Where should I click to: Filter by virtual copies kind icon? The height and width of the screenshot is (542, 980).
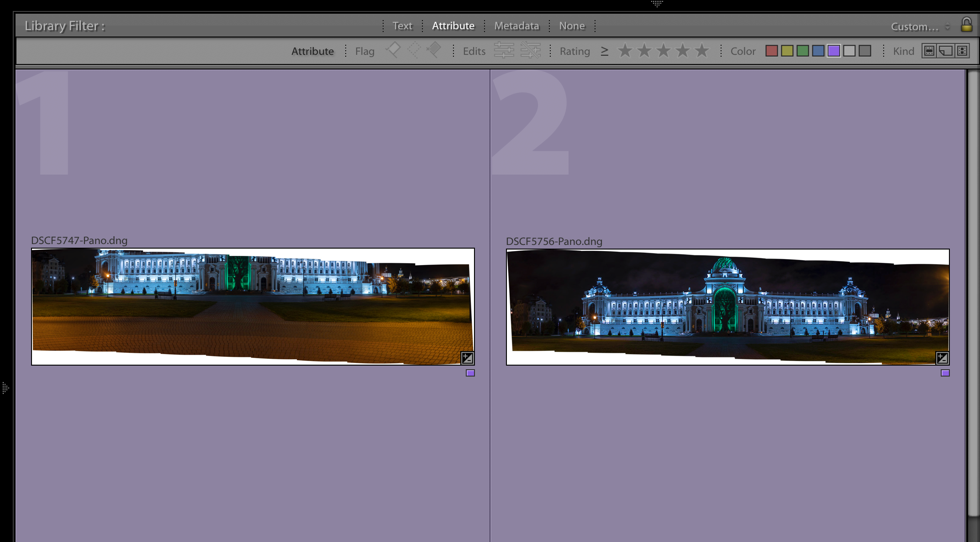pos(945,51)
